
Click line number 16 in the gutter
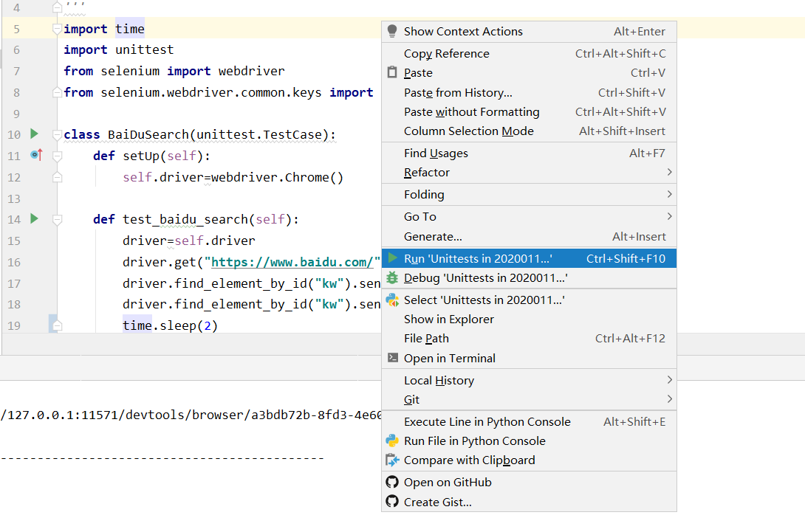(14, 263)
